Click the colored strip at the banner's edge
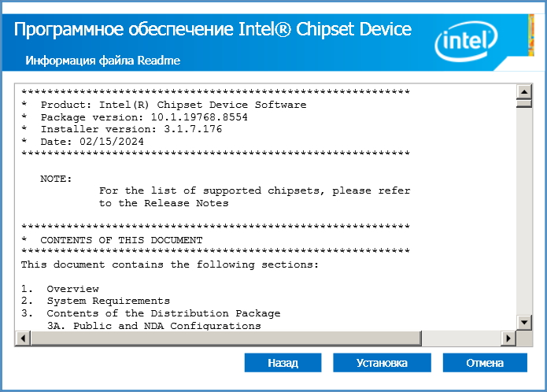 point(531,35)
